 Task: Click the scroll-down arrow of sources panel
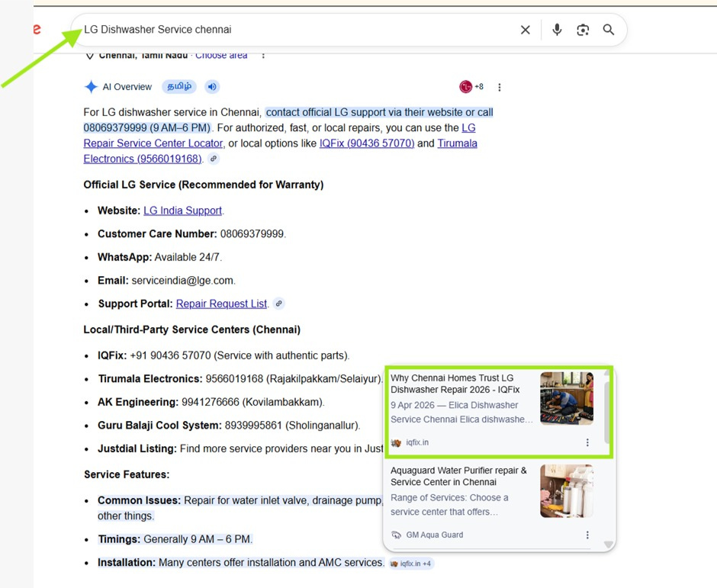(x=608, y=544)
